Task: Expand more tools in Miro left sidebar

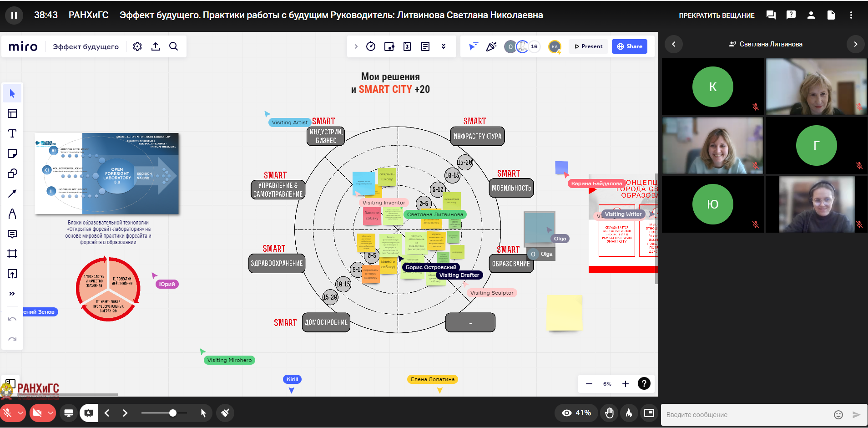Action: point(12,294)
